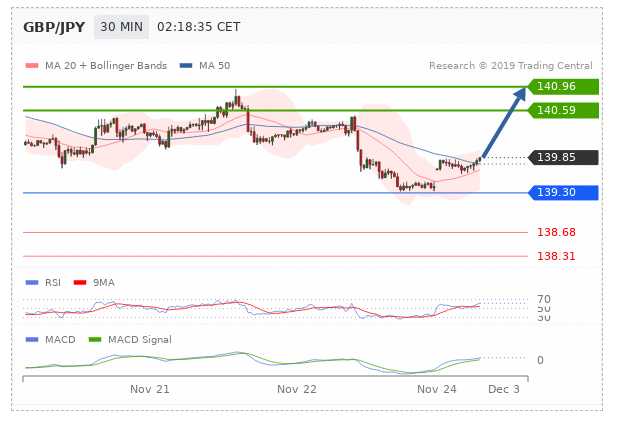Click the RSI legend blue swatch
The height and width of the screenshot is (421, 617).
pos(32,283)
